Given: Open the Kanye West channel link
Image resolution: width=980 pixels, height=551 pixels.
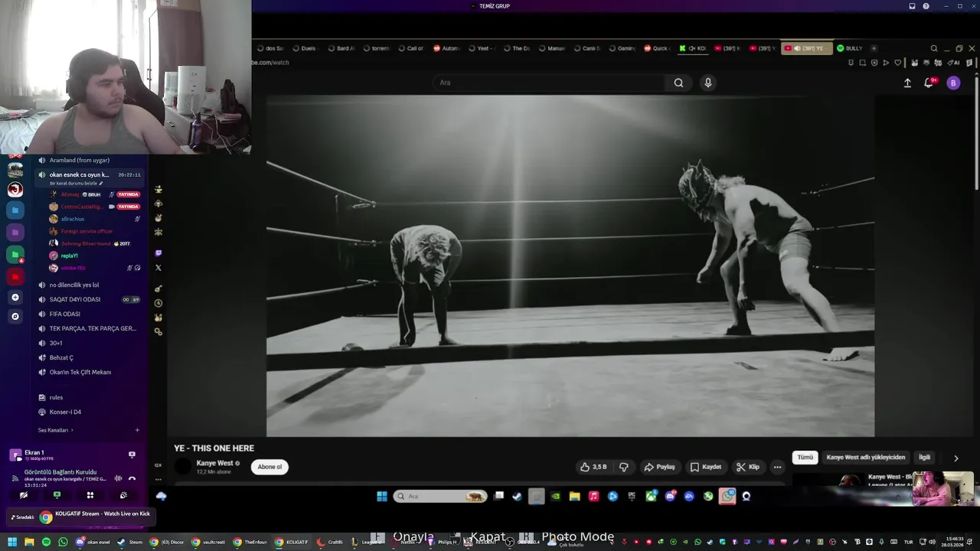Looking at the screenshot, I should (214, 463).
